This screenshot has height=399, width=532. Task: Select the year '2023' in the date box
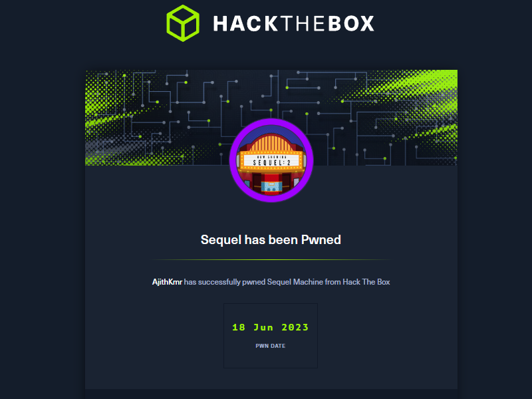click(295, 327)
